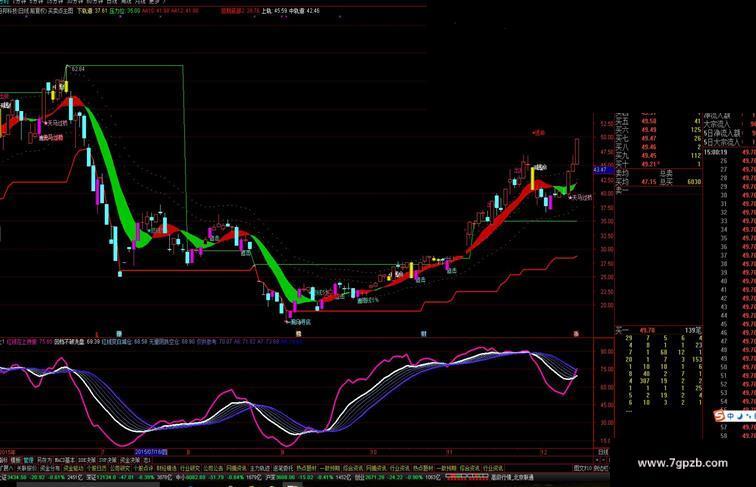Click the 6030 总买 volume value
756x487 pixels.
(x=694, y=182)
